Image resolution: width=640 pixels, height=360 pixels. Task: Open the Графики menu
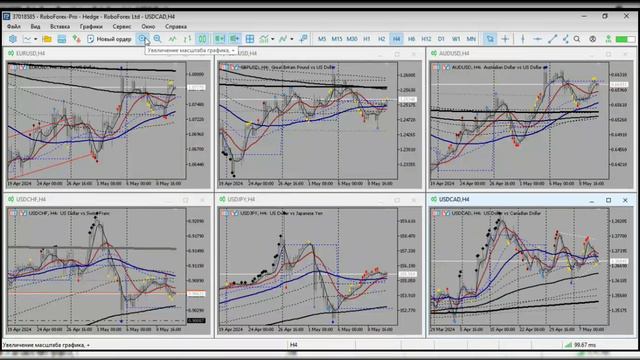[x=91, y=26]
